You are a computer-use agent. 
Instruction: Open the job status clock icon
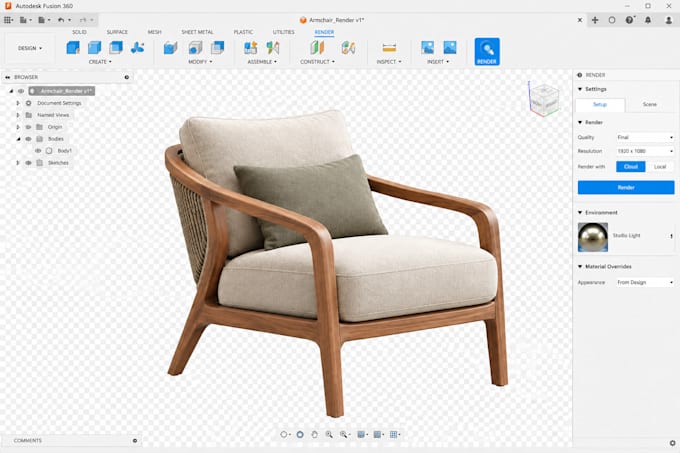611,20
